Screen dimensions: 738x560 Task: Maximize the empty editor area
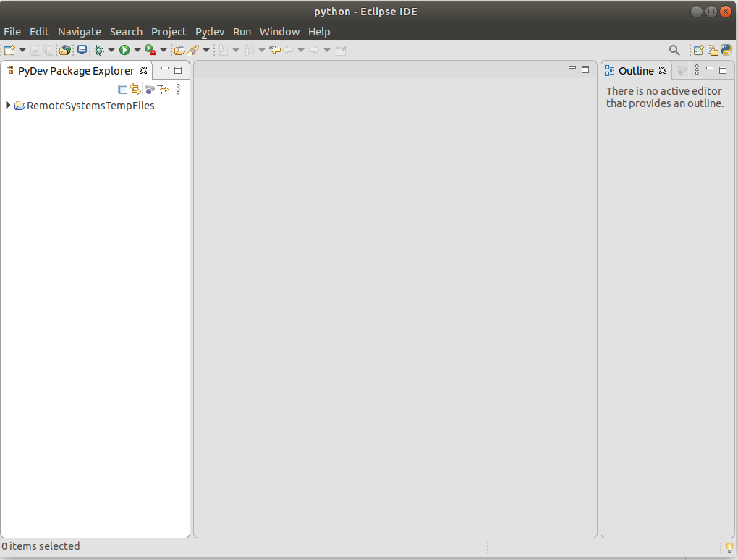[x=585, y=69]
